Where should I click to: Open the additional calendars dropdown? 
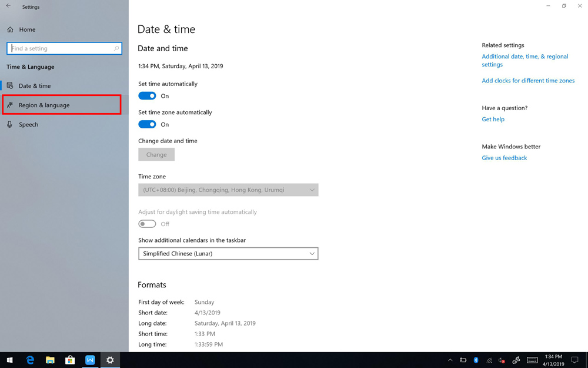228,254
